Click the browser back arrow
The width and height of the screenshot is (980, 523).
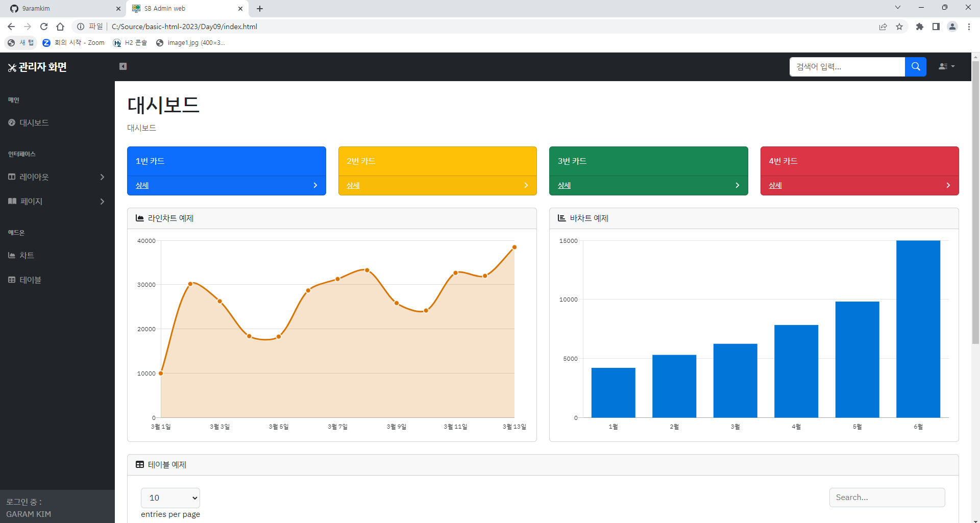click(x=11, y=27)
